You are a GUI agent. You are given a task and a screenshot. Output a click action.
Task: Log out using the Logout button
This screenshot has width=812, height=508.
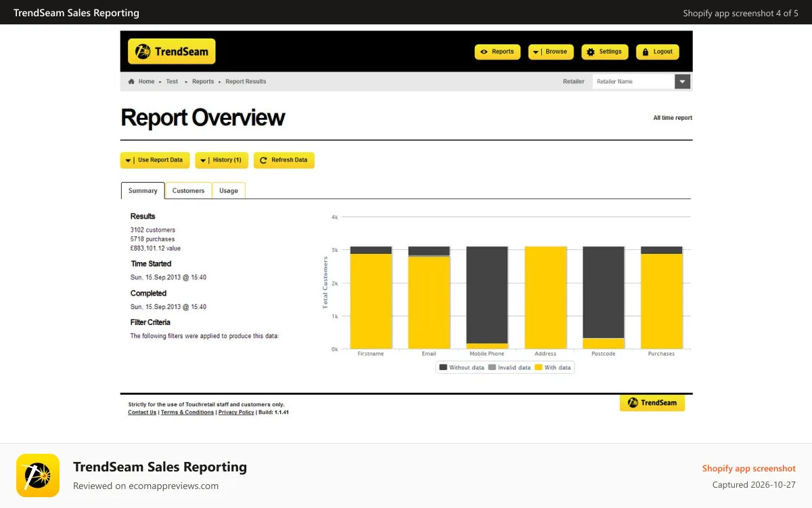pos(658,51)
